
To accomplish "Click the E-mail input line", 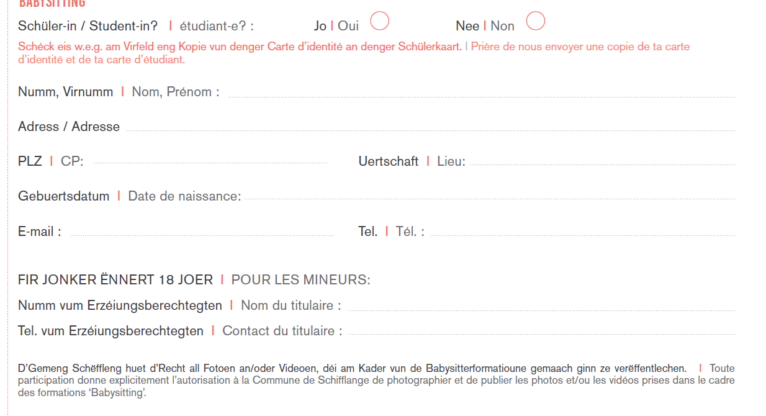I will [202, 231].
